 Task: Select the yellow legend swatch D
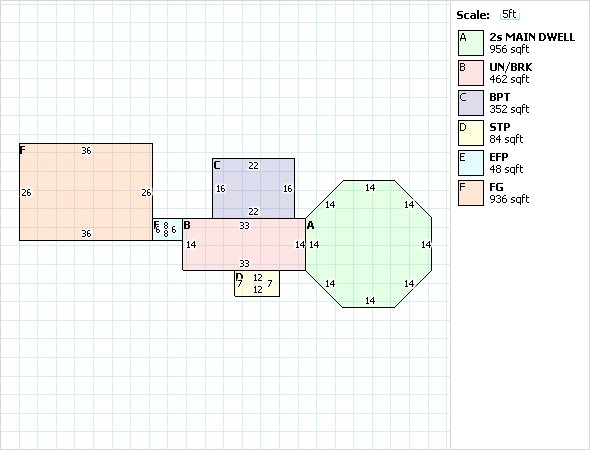(x=471, y=133)
